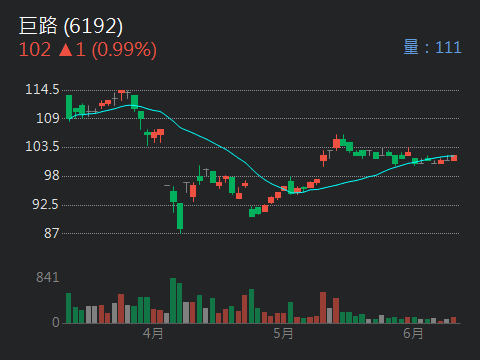This screenshot has height=360, width=480.
Task: Click the 109 price axis label
Action: pos(48,118)
